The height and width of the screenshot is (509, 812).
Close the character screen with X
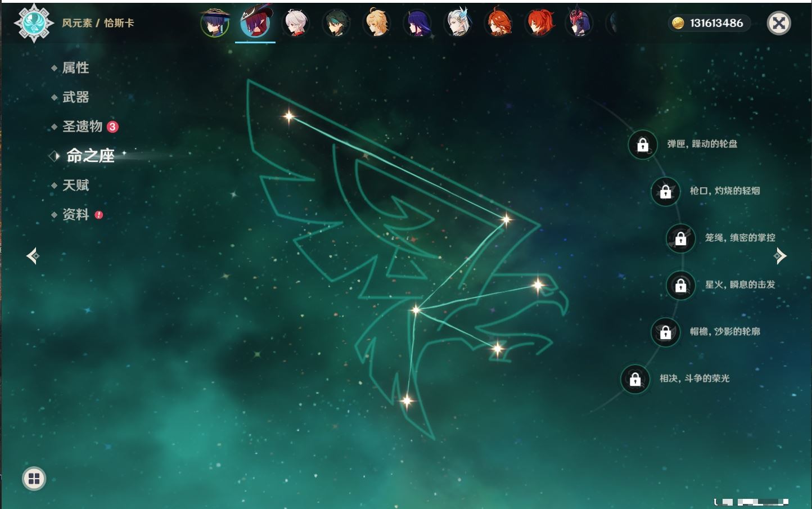[x=779, y=23]
